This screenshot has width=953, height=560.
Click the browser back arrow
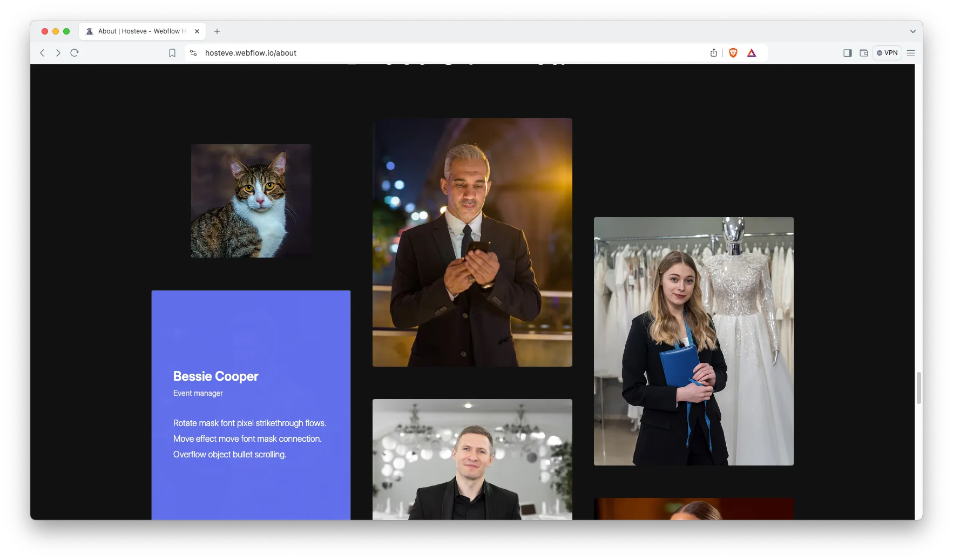(x=42, y=53)
